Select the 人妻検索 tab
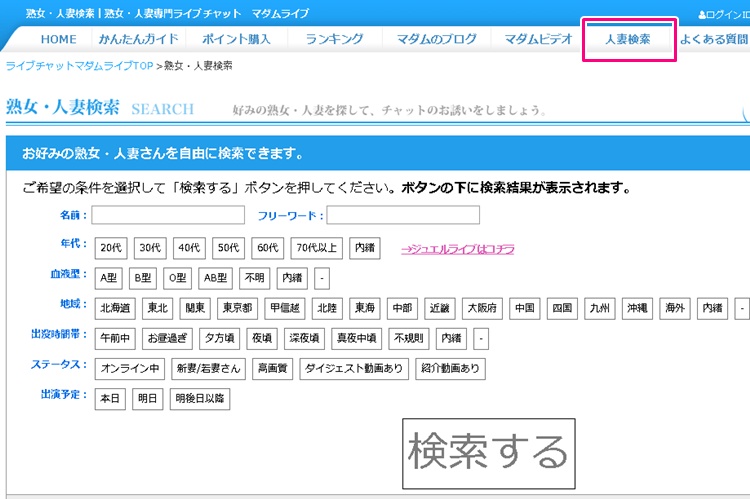Image resolution: width=750 pixels, height=499 pixels. click(628, 39)
